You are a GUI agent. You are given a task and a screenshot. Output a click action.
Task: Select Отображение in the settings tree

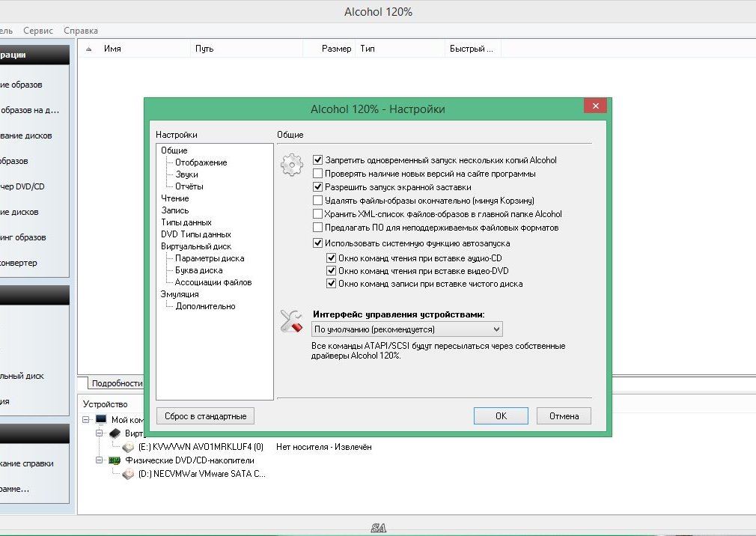(201, 162)
